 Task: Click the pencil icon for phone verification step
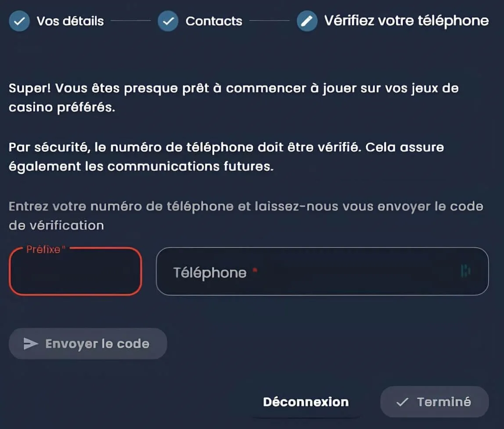click(x=307, y=21)
